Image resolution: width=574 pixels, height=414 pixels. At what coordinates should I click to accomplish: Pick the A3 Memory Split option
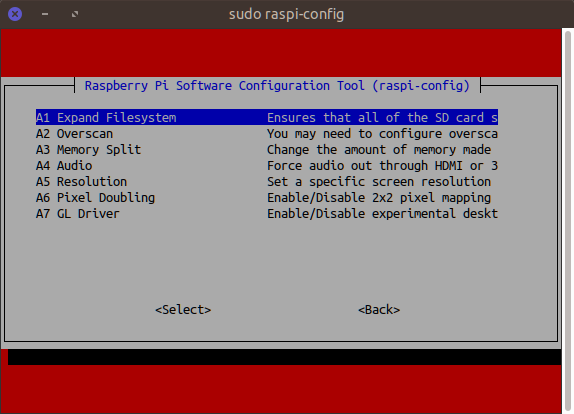[x=267, y=150]
